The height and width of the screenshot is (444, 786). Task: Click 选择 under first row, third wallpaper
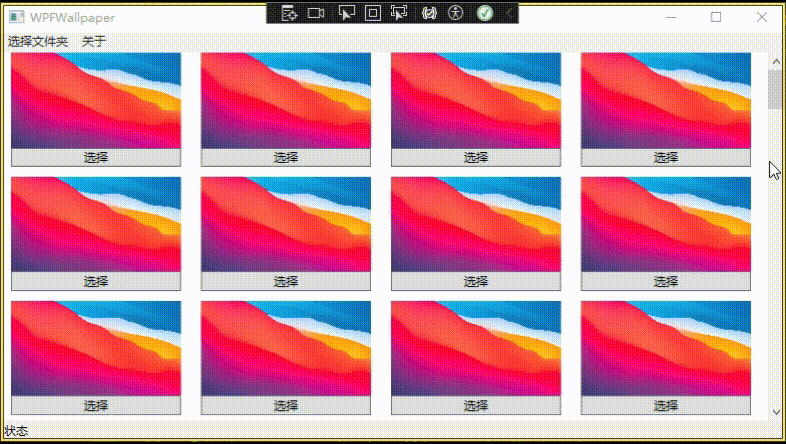476,157
